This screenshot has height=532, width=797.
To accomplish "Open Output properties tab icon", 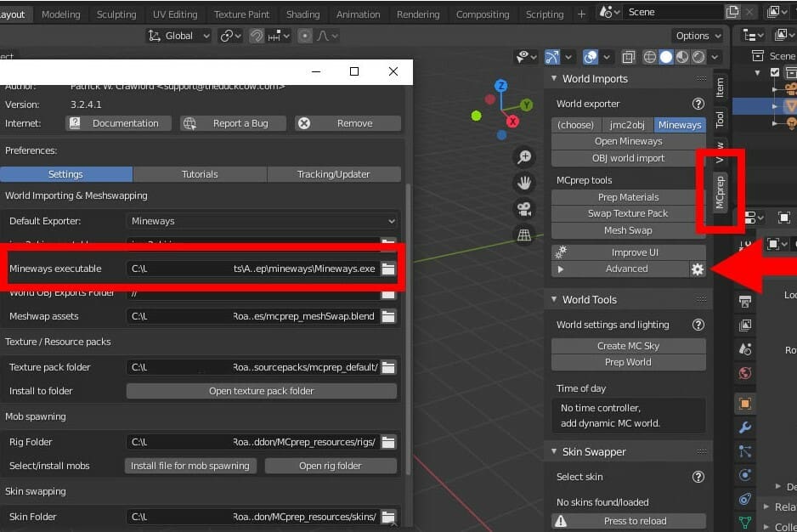I will point(745,301).
